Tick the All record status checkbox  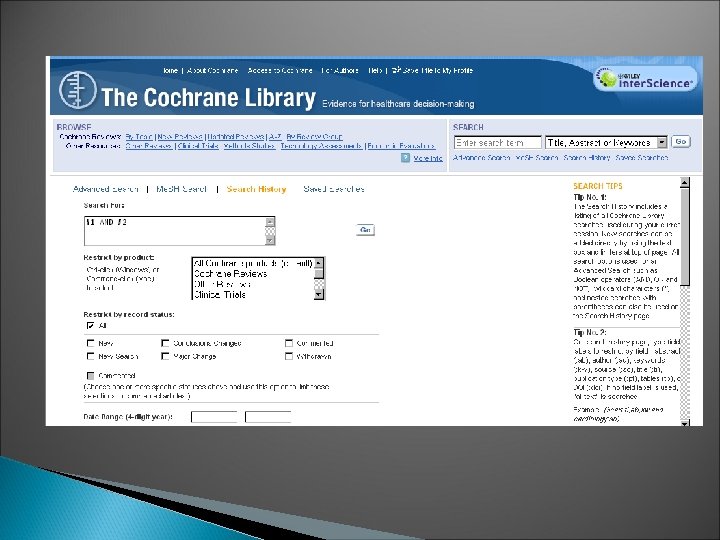(90, 326)
